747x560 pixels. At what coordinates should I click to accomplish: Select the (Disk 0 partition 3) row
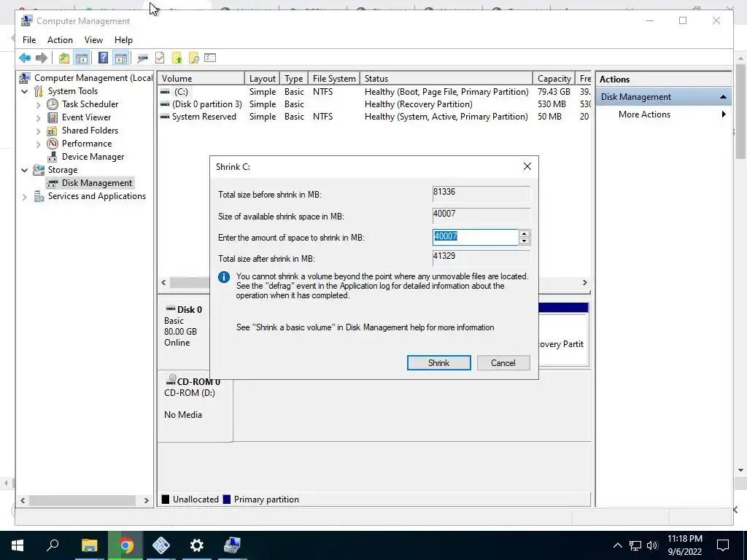coord(375,104)
